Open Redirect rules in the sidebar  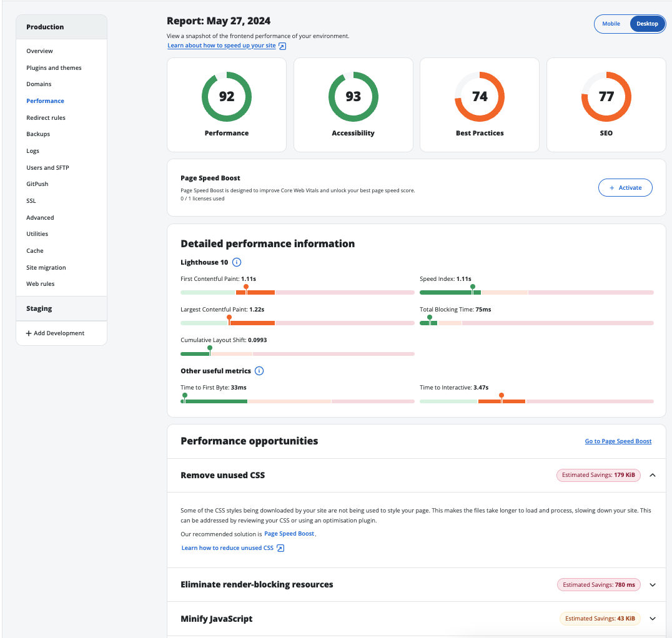(46, 117)
